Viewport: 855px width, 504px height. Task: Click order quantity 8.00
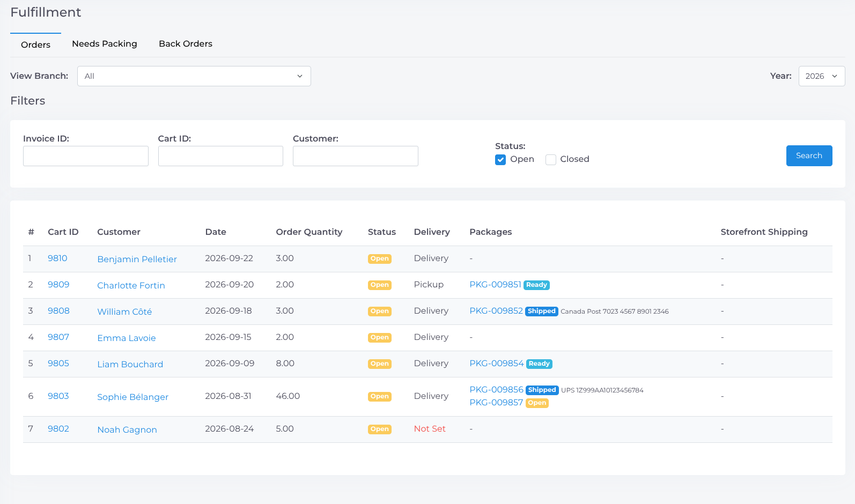pyautogui.click(x=285, y=364)
